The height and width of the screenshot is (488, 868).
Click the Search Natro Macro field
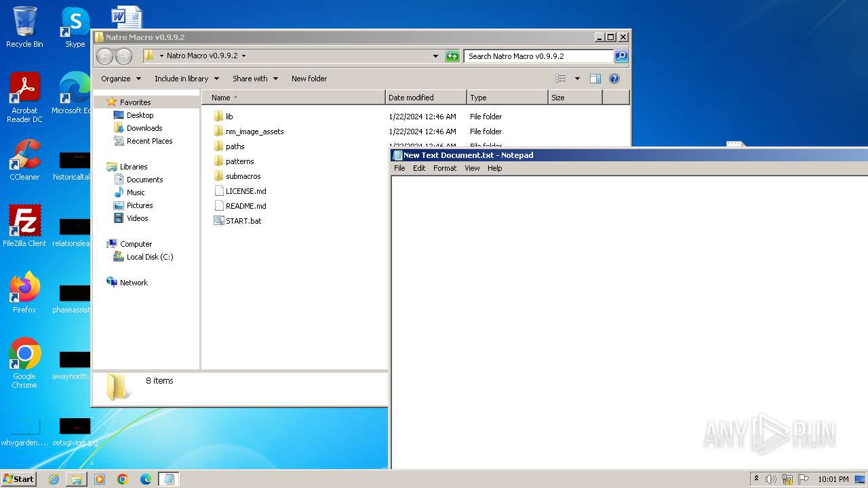coord(539,56)
